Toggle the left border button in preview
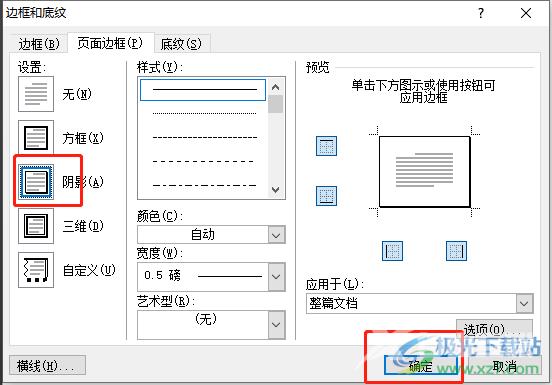552x385 pixels. coord(392,251)
